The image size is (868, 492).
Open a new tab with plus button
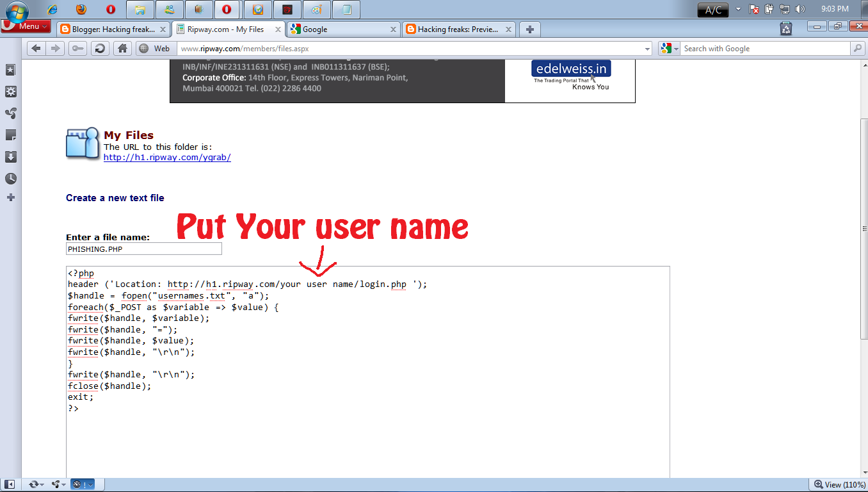click(x=529, y=29)
